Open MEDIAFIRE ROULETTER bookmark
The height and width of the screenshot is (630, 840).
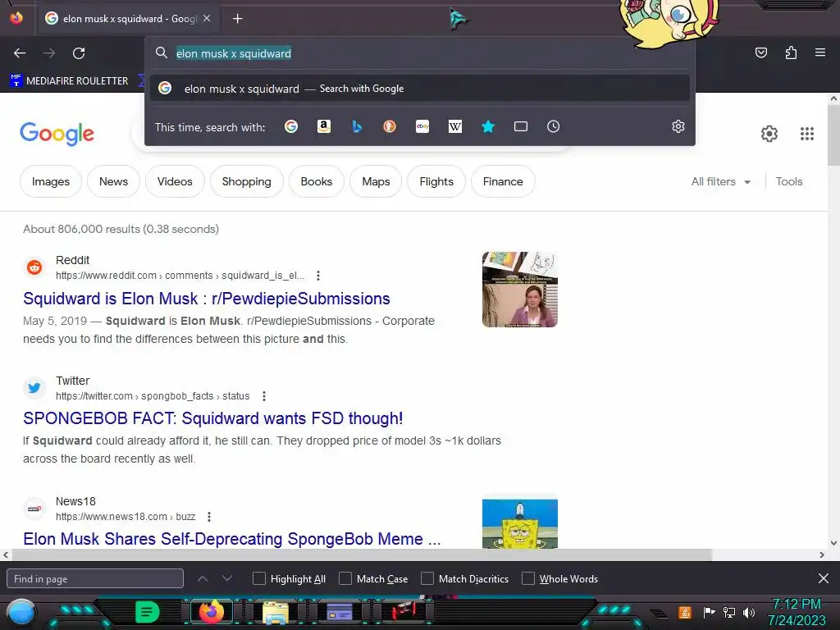[69, 81]
